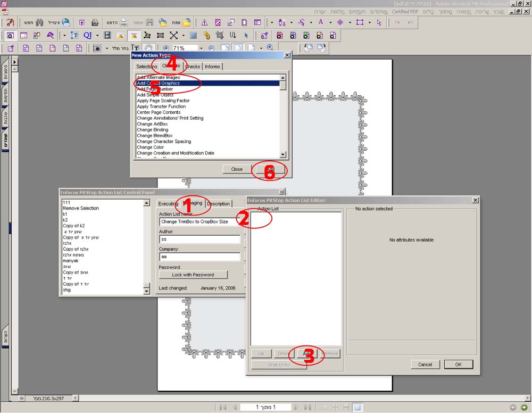Select the purple rectangle selection tool

(x=360, y=22)
